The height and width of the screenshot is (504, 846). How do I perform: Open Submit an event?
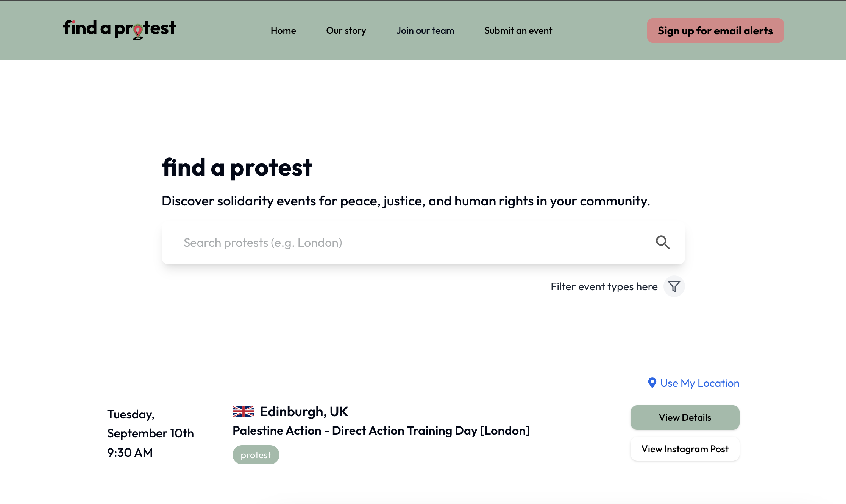point(518,30)
